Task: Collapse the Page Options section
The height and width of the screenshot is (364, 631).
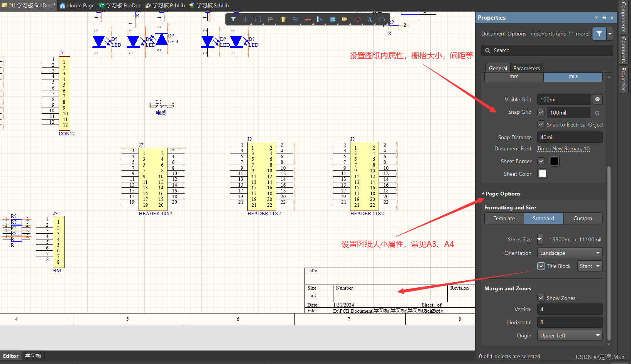Action: (x=482, y=194)
